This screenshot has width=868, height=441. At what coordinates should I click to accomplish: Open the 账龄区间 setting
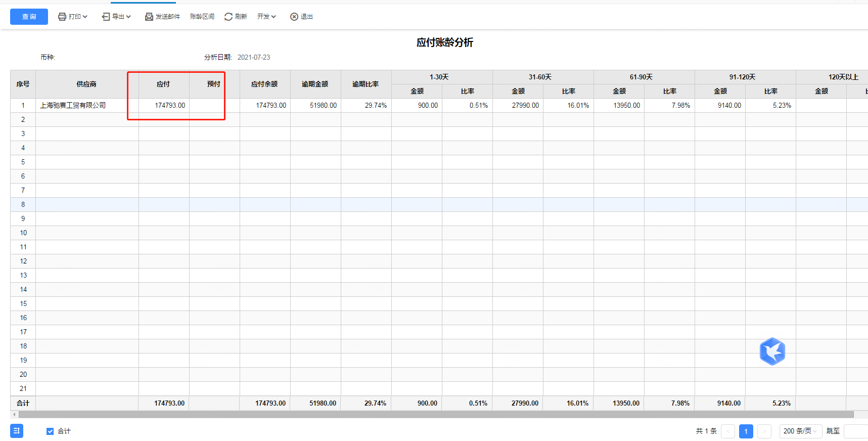click(x=202, y=17)
